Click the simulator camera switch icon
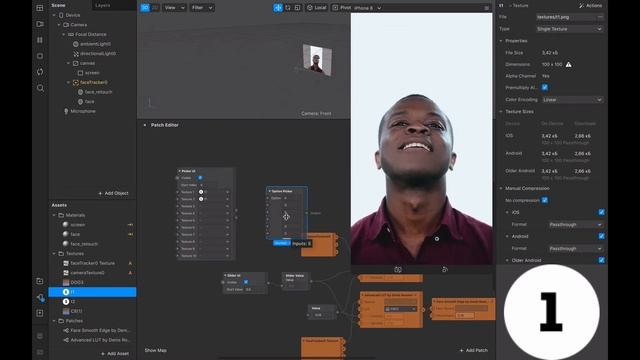Viewport: 640px width, 360px height. coord(398,269)
